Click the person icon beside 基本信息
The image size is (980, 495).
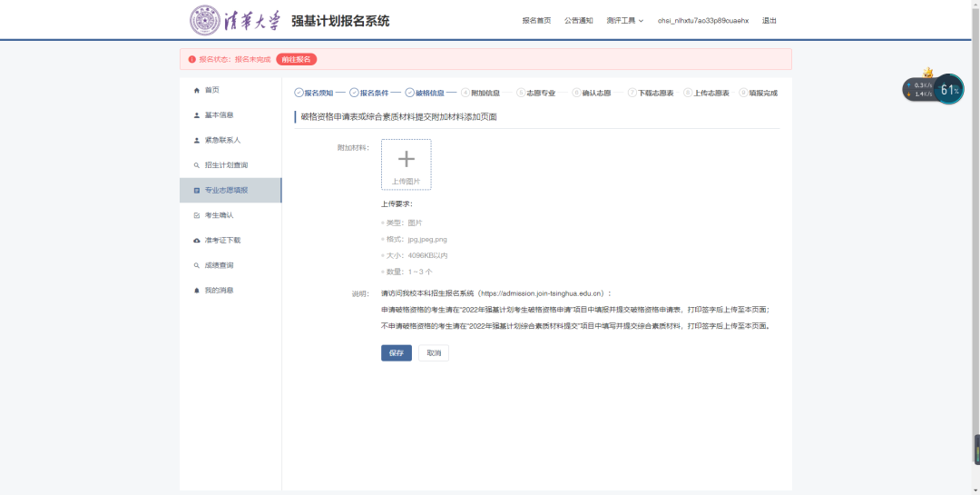coord(197,115)
